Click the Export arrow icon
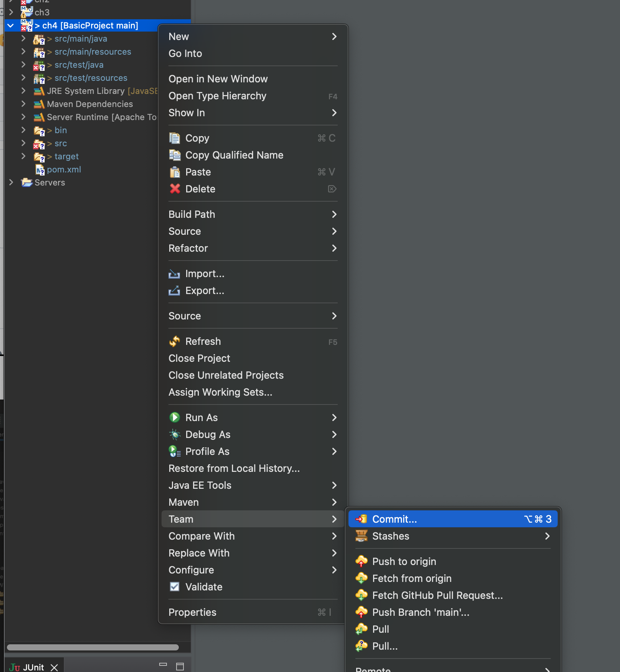Viewport: 620px width, 672px height. 174,291
